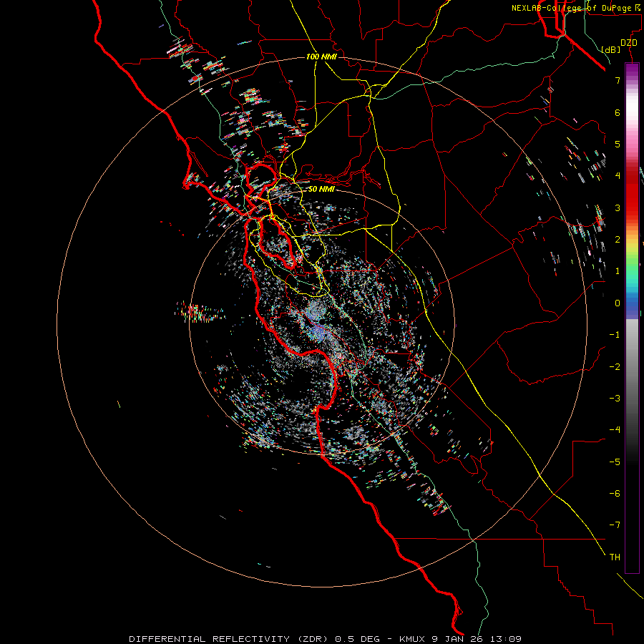Click the -3 value on the dB scale

615,399
